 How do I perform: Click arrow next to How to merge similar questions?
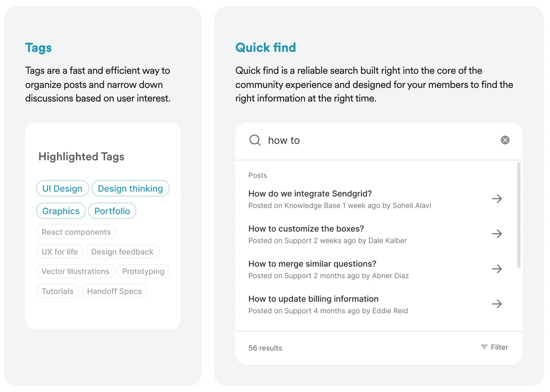[x=497, y=269]
